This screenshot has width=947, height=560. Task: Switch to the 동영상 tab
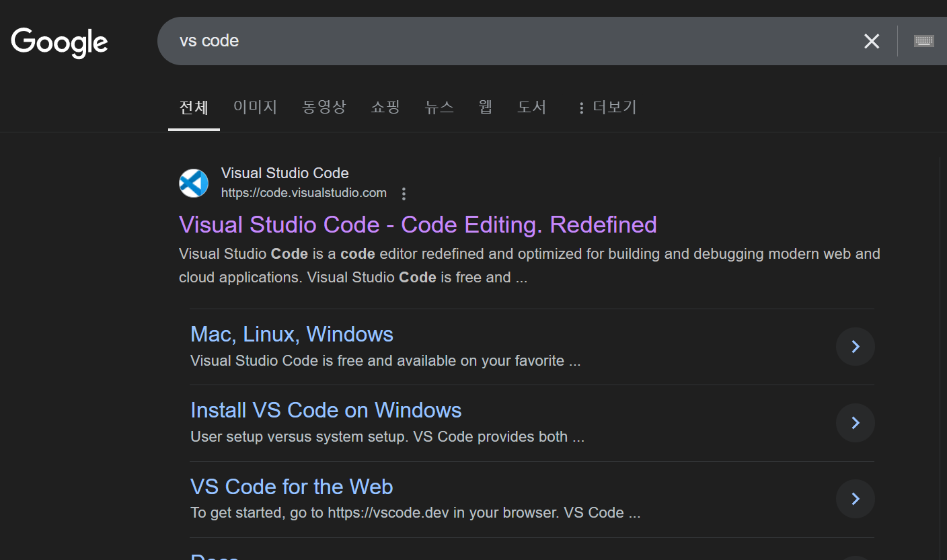coord(324,107)
